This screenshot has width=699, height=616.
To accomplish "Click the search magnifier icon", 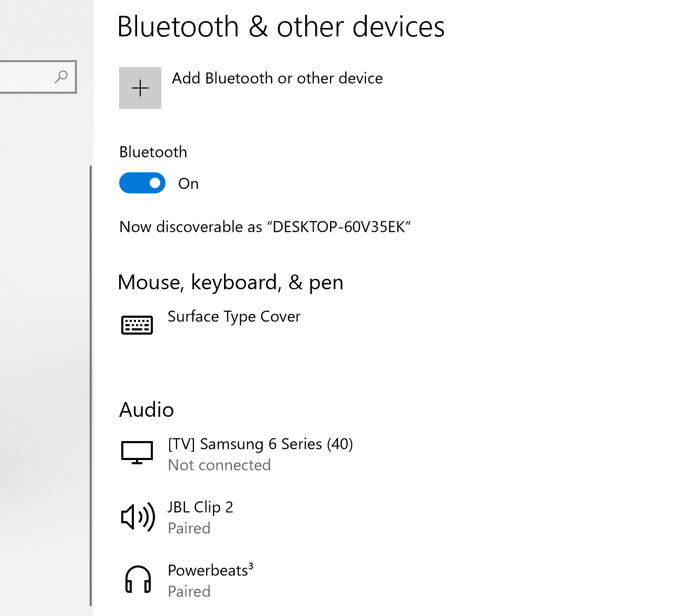I will pyautogui.click(x=61, y=77).
